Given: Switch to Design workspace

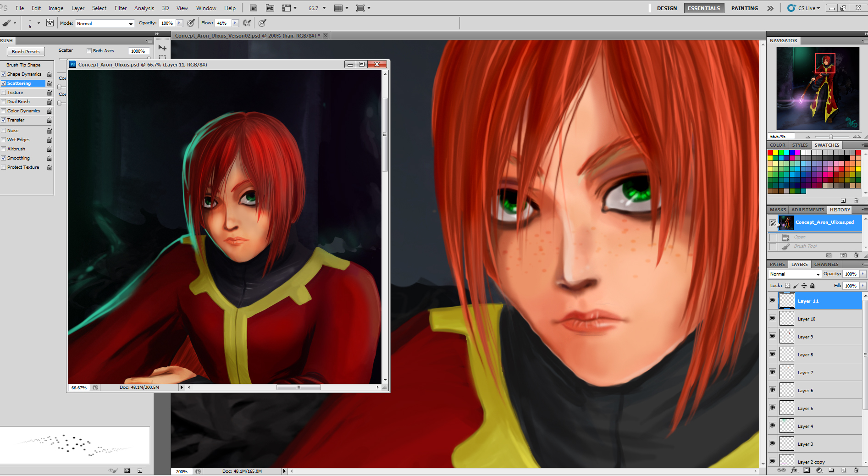Looking at the screenshot, I should [x=667, y=8].
